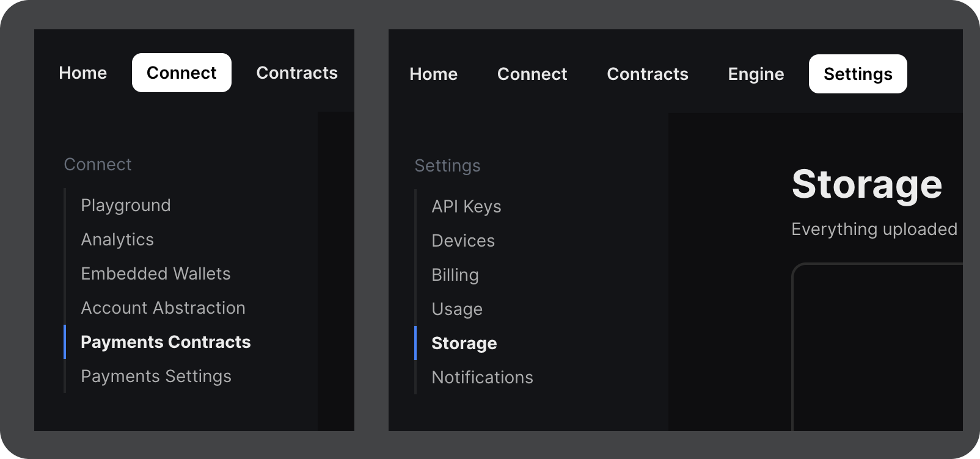This screenshot has height=459, width=980.
Task: Go to Home in right panel navigation
Action: click(x=433, y=74)
